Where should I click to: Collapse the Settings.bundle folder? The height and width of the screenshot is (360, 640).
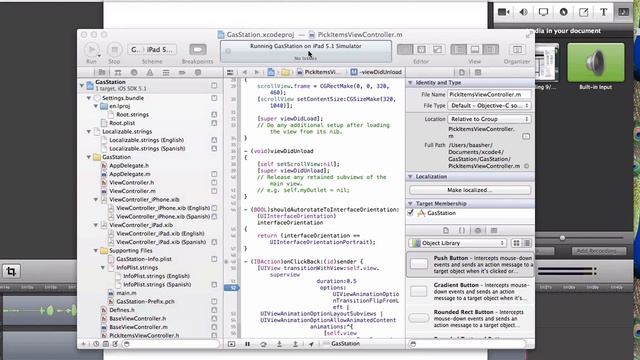coord(89,98)
